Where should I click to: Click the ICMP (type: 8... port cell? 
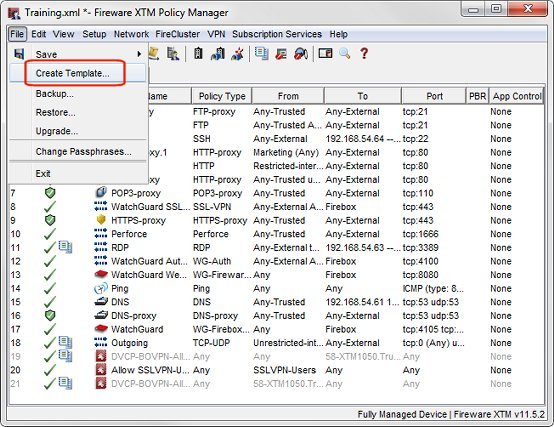433,288
